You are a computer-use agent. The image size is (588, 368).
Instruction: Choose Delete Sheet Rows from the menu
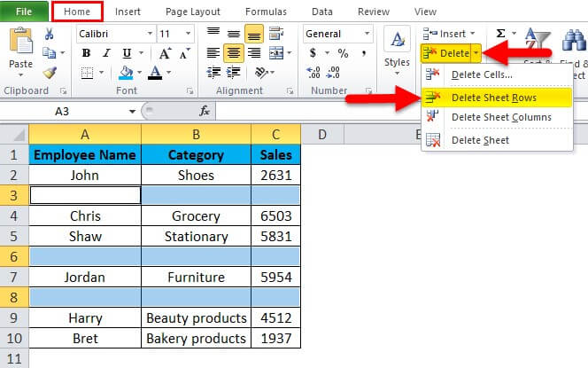coord(494,98)
